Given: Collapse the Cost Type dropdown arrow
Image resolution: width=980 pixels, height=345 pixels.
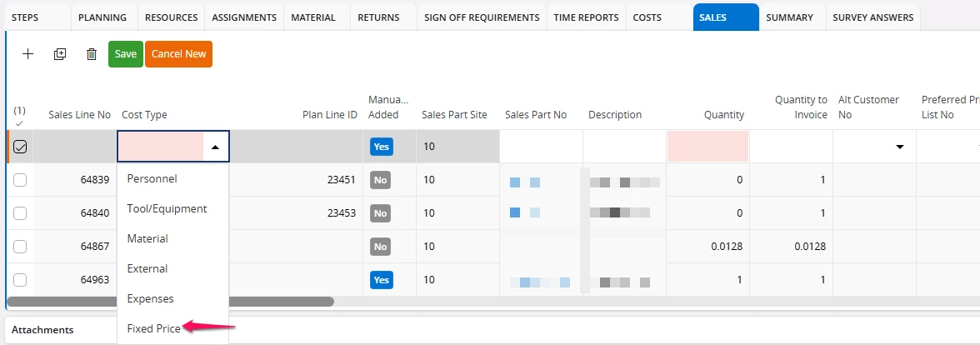Looking at the screenshot, I should (216, 147).
